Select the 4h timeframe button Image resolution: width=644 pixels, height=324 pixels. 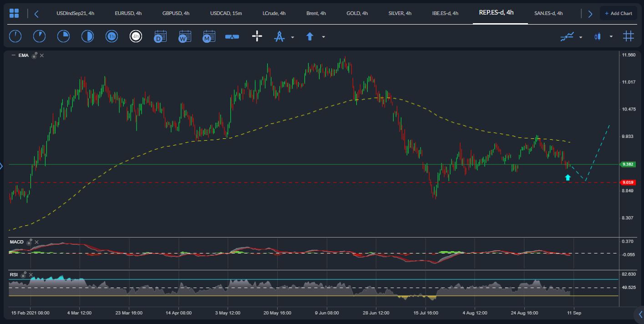tap(136, 36)
